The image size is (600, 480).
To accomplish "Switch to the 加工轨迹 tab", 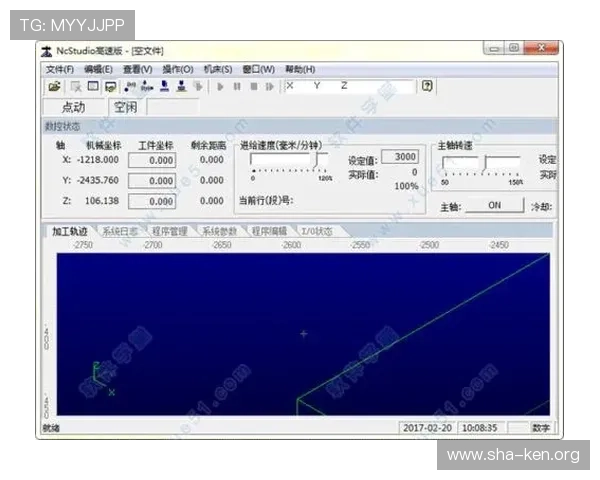I will [x=70, y=231].
